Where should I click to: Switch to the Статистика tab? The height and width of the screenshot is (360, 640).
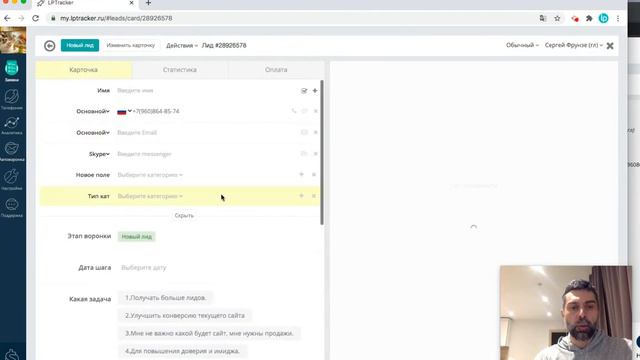180,70
